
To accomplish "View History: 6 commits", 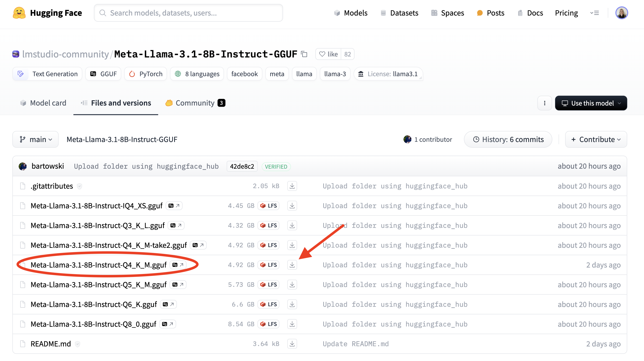I will [x=508, y=139].
